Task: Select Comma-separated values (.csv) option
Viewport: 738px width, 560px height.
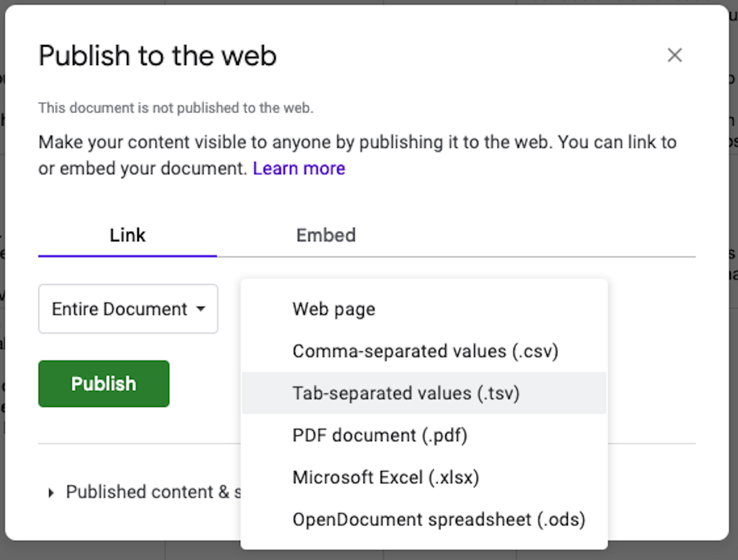Action: pos(425,351)
